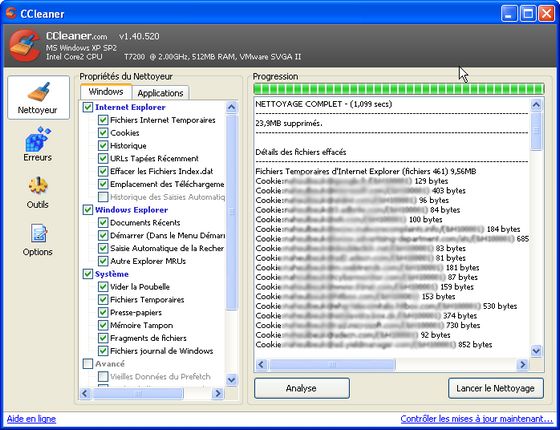Click the green progress bar
The height and width of the screenshot is (430, 560).
coord(399,89)
